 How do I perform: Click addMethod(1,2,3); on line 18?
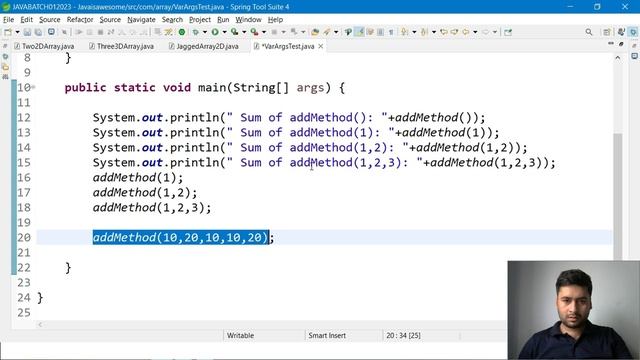(152, 207)
